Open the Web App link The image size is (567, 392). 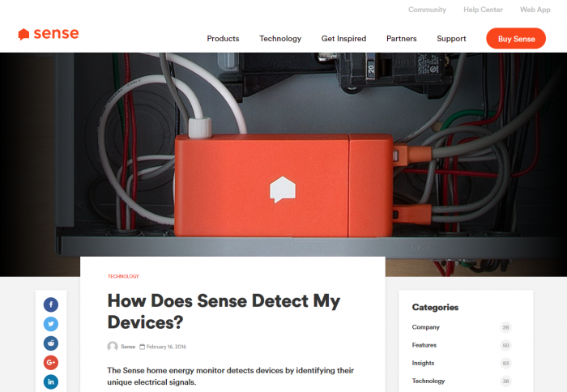535,10
